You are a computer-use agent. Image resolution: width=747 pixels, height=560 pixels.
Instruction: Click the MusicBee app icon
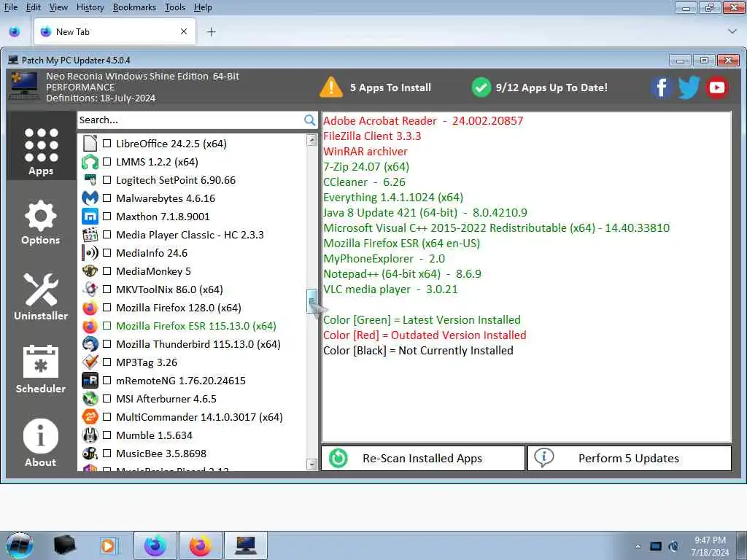(x=90, y=454)
